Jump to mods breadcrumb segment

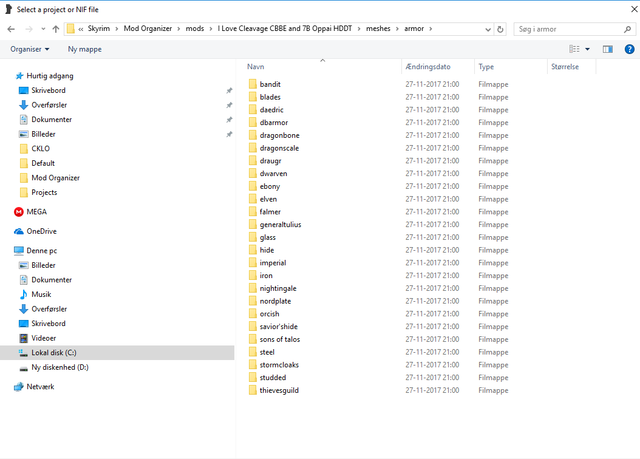pos(195,29)
